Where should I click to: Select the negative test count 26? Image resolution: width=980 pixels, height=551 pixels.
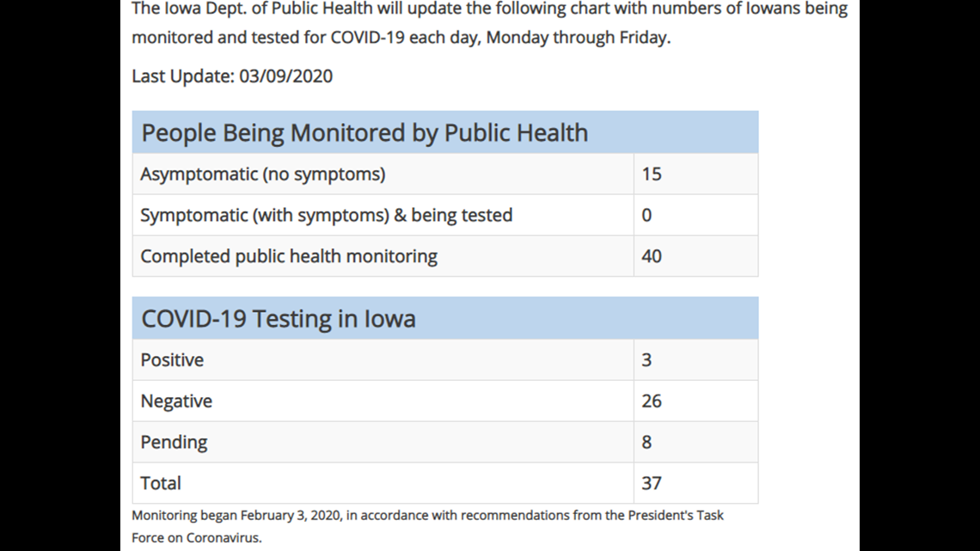pos(652,401)
